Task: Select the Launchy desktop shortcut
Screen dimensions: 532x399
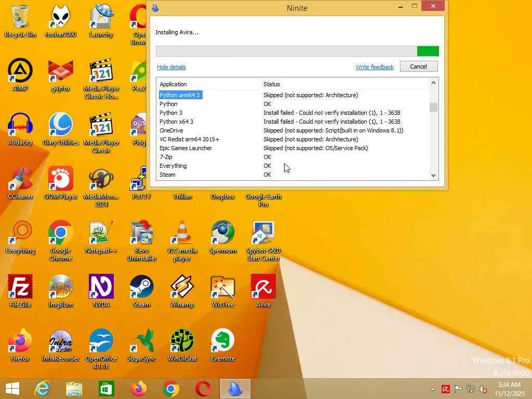Action: [101, 20]
